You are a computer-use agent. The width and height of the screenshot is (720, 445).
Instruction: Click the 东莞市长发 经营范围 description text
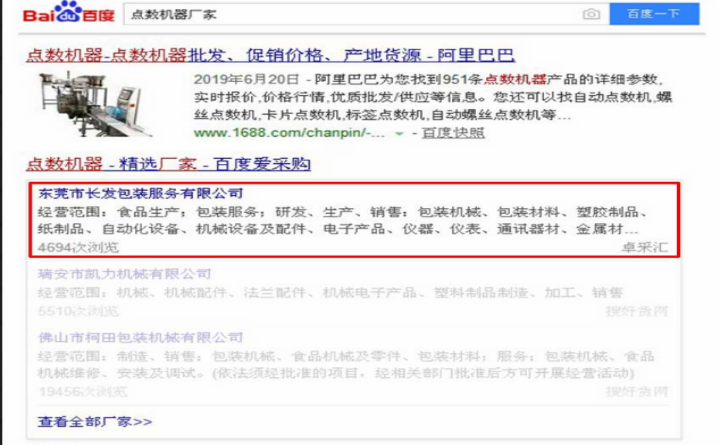343,220
